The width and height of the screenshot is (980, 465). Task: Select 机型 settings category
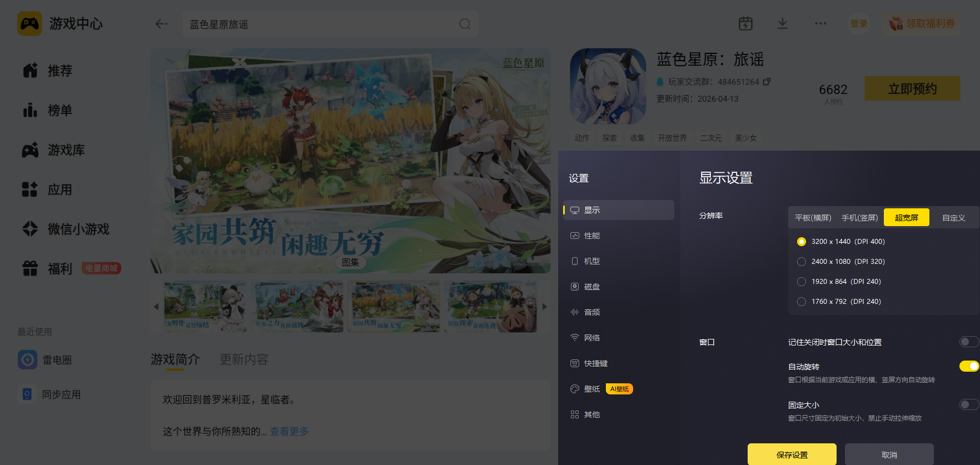click(x=618, y=261)
